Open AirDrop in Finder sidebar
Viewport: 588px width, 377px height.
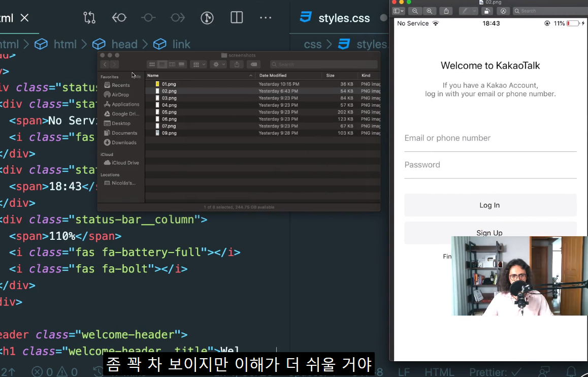click(117, 95)
